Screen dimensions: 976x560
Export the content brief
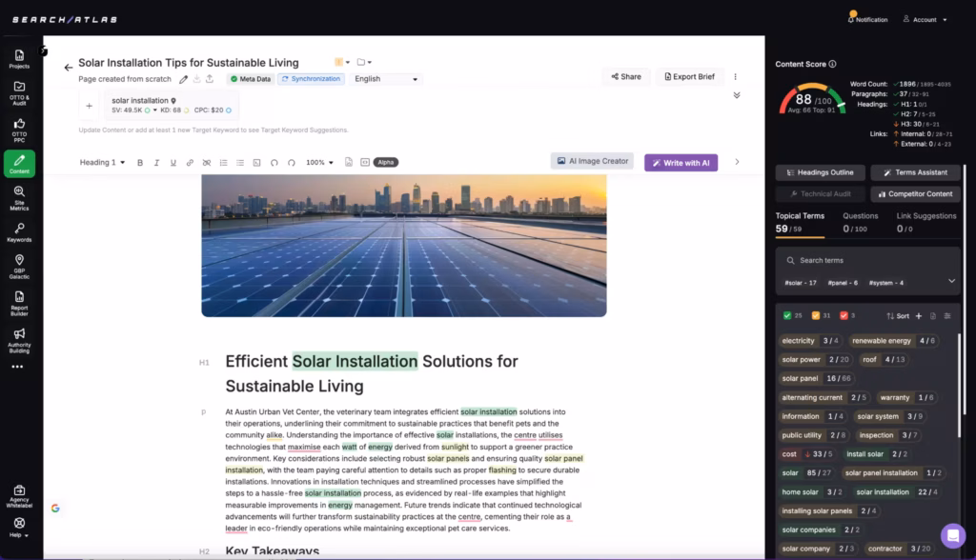coord(689,75)
